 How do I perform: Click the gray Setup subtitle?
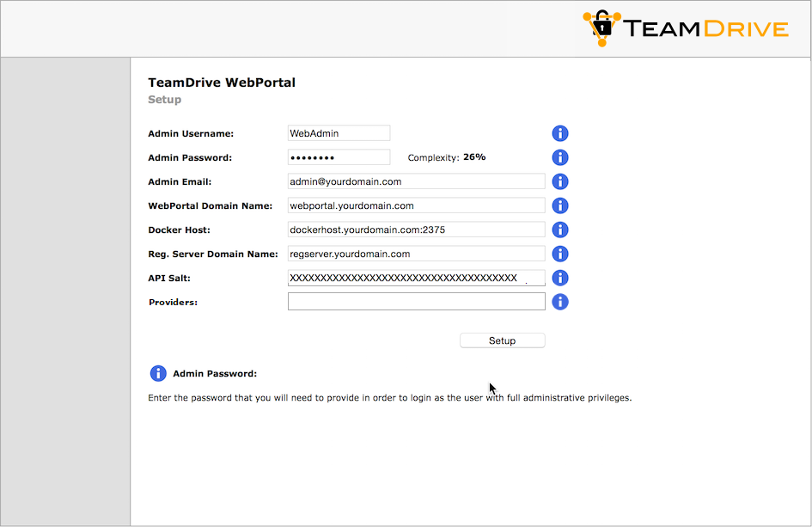[x=165, y=100]
